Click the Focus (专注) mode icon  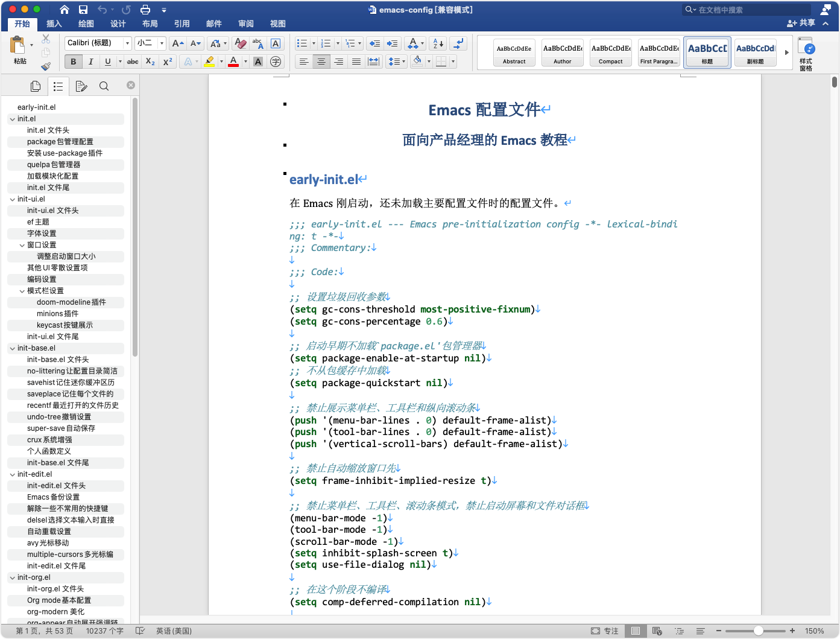point(604,631)
